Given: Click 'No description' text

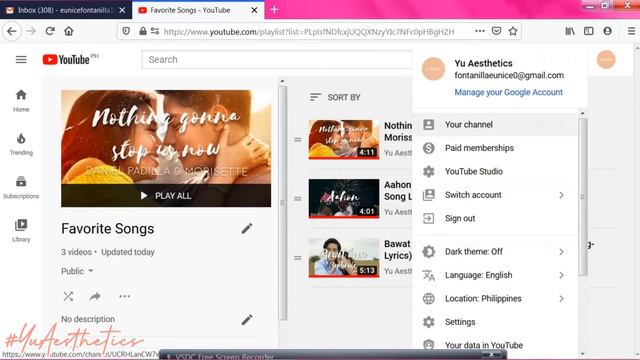Looking at the screenshot, I should pyautogui.click(x=88, y=319).
